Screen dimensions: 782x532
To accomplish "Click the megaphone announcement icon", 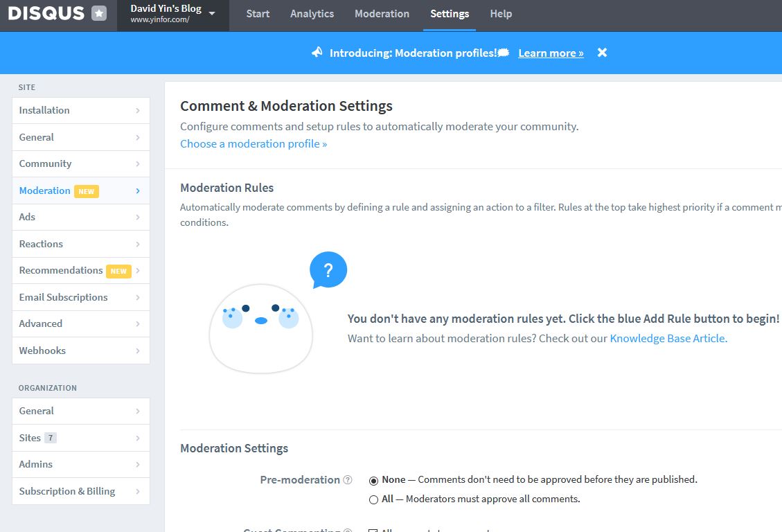I will tap(317, 53).
